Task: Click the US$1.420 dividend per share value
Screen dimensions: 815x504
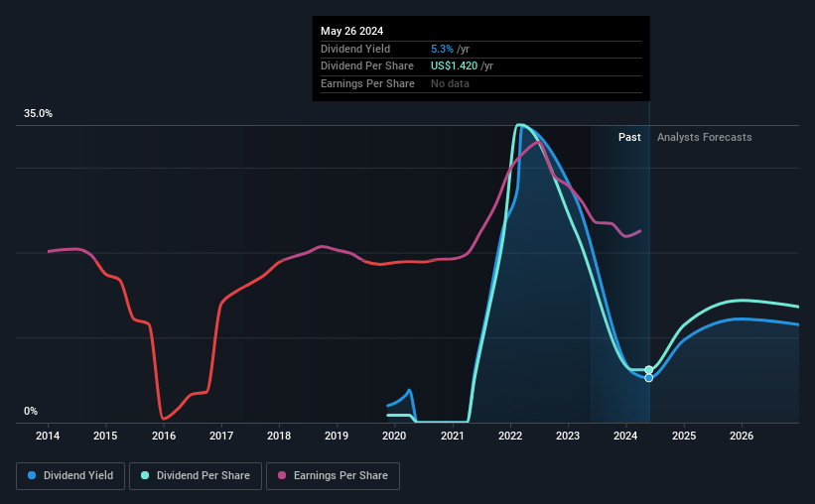Action: coord(454,66)
